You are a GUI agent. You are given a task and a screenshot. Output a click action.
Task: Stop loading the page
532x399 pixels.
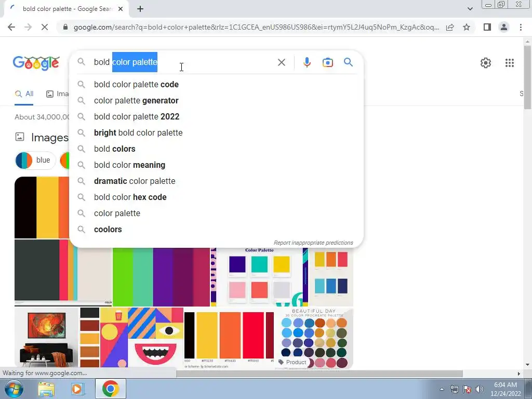tap(45, 27)
